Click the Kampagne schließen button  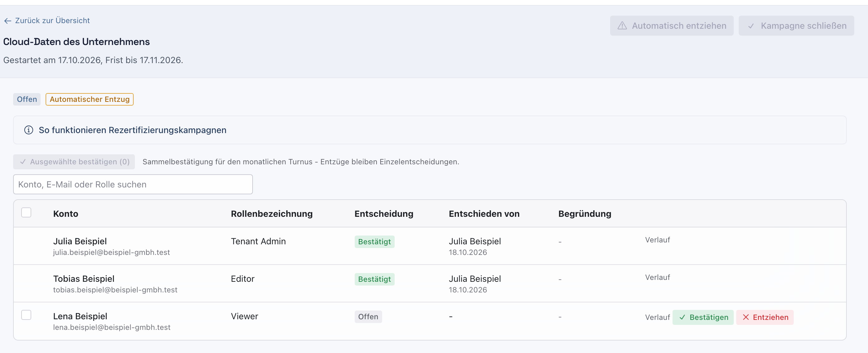pos(796,26)
